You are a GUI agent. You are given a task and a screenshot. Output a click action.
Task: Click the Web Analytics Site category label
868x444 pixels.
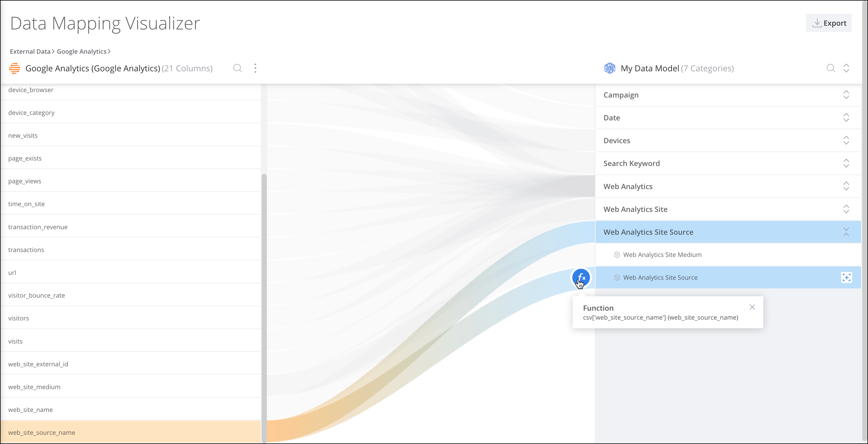point(635,209)
